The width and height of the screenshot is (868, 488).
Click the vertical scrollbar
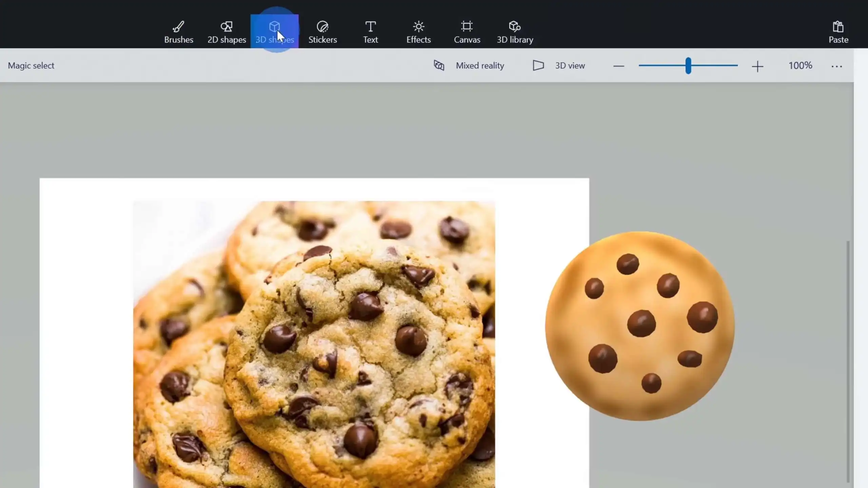pos(848,361)
